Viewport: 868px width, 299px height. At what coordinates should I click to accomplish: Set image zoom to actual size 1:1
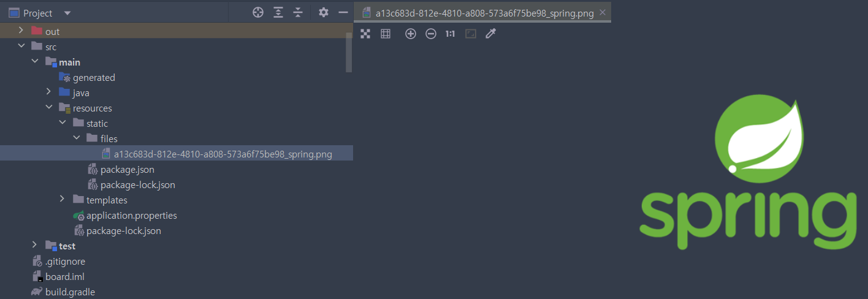point(450,34)
